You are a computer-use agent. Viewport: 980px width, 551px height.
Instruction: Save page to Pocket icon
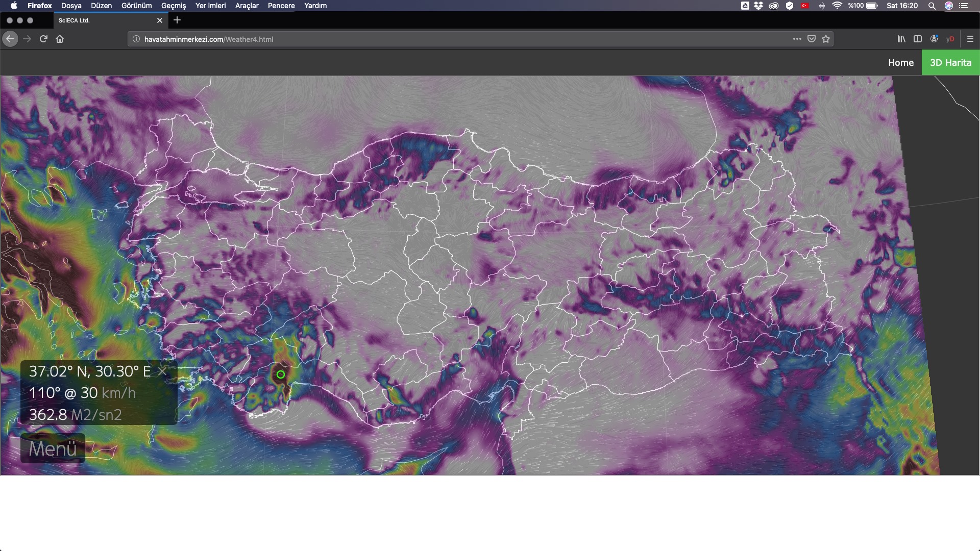click(812, 39)
